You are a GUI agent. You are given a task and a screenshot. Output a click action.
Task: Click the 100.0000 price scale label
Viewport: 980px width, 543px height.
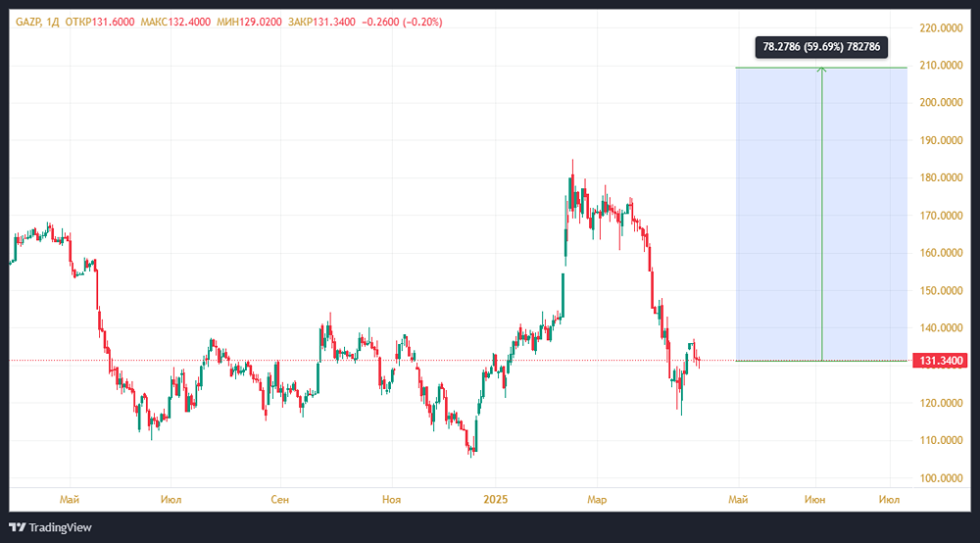click(x=941, y=478)
